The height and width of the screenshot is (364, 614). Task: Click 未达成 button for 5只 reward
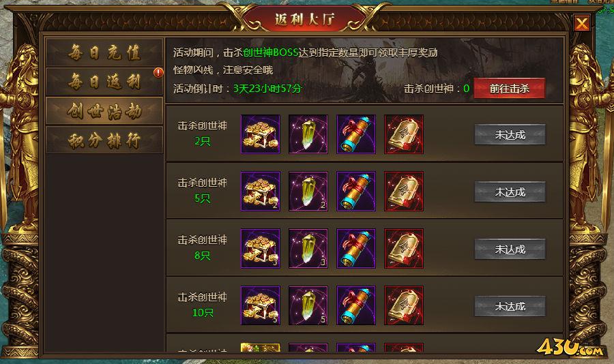pos(510,192)
